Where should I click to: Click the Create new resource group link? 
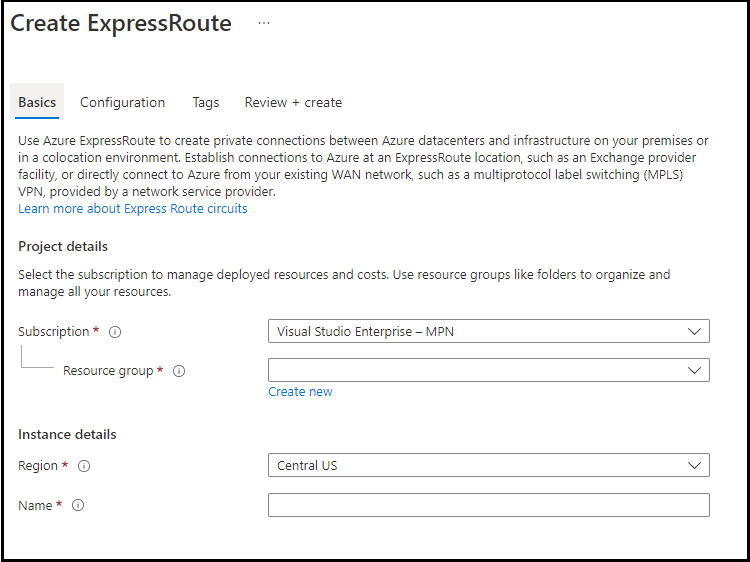click(x=300, y=392)
